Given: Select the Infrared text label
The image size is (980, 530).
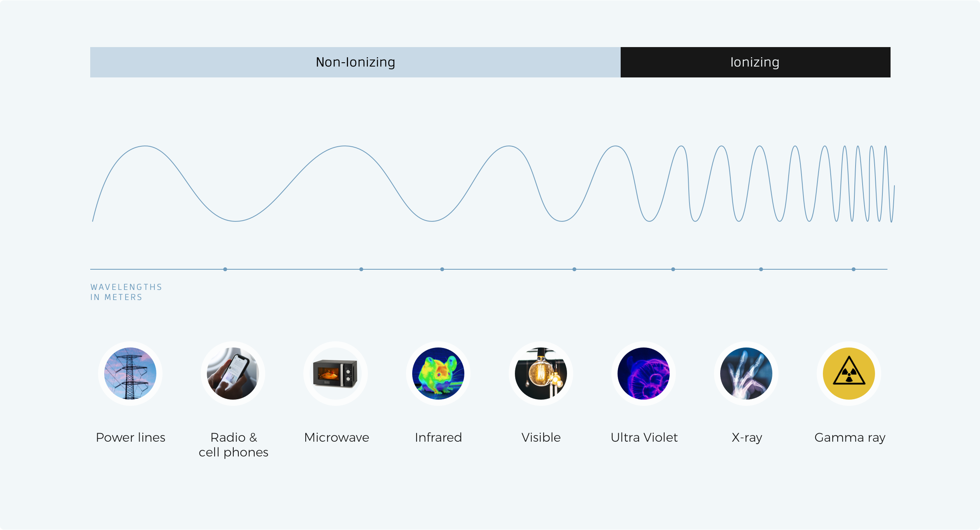Looking at the screenshot, I should click(438, 437).
